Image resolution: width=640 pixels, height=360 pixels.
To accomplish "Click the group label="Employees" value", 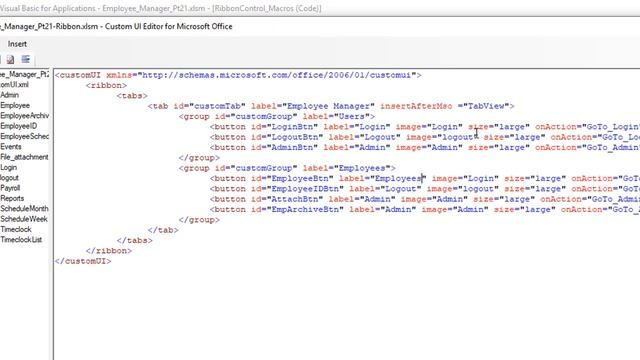I will [362, 168].
